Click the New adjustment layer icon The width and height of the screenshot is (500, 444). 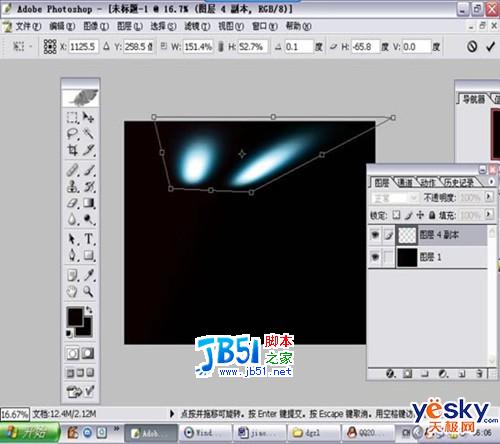click(443, 374)
